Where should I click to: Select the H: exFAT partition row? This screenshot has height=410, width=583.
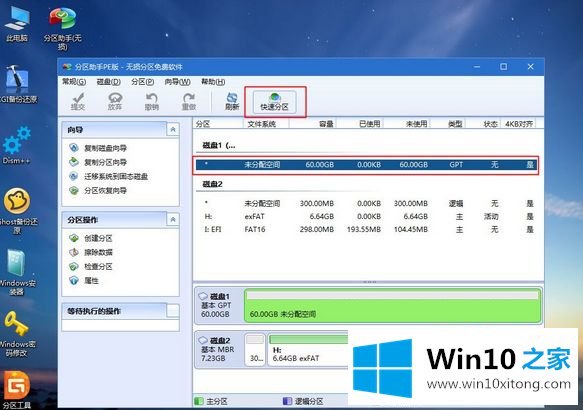[x=366, y=216]
